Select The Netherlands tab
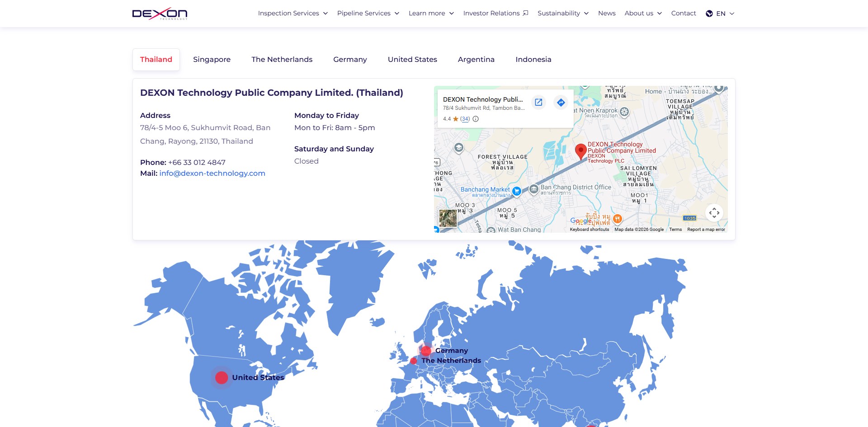868x427 pixels. tap(282, 60)
